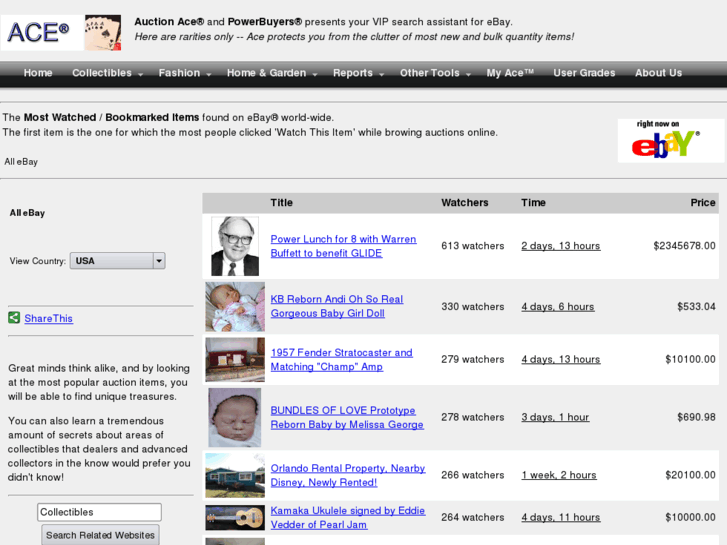Click the bold All eBay sidebar heading

point(27,213)
